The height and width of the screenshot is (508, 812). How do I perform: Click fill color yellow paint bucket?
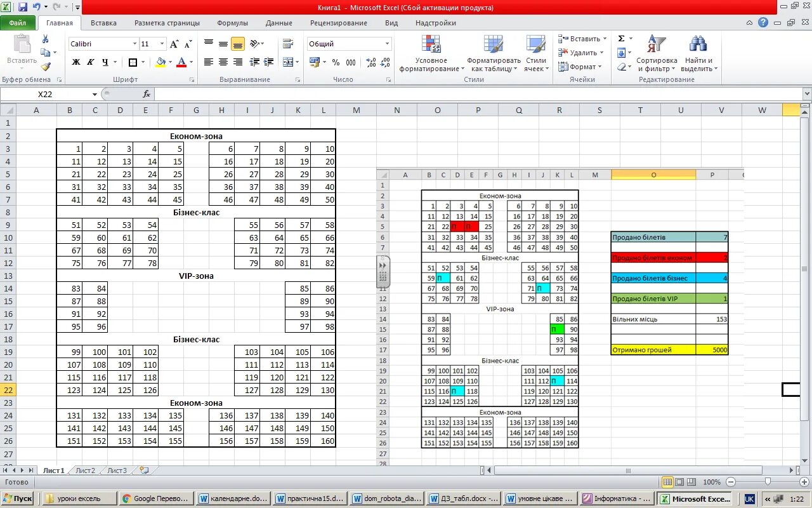coord(160,62)
